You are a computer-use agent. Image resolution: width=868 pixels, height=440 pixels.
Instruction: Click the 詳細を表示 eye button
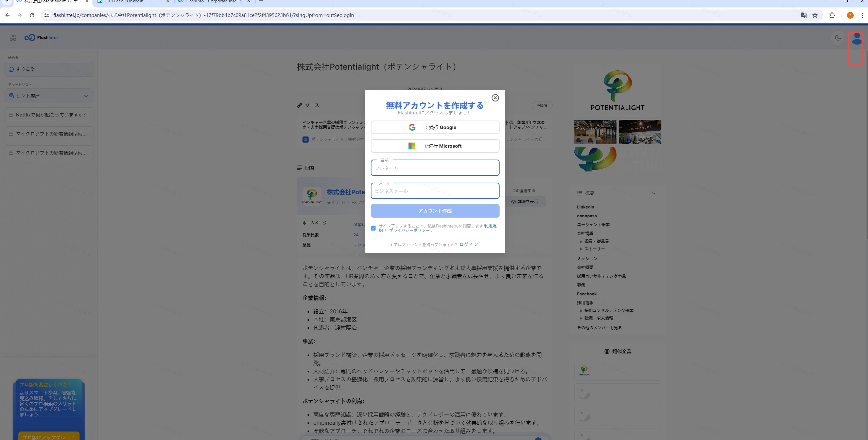click(x=525, y=202)
